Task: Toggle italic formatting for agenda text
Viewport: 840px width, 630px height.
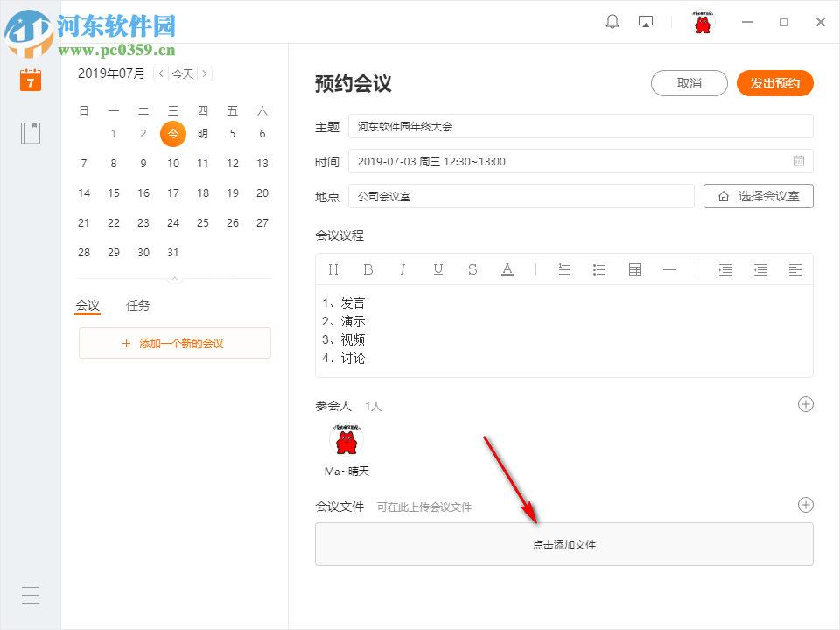Action: click(402, 269)
